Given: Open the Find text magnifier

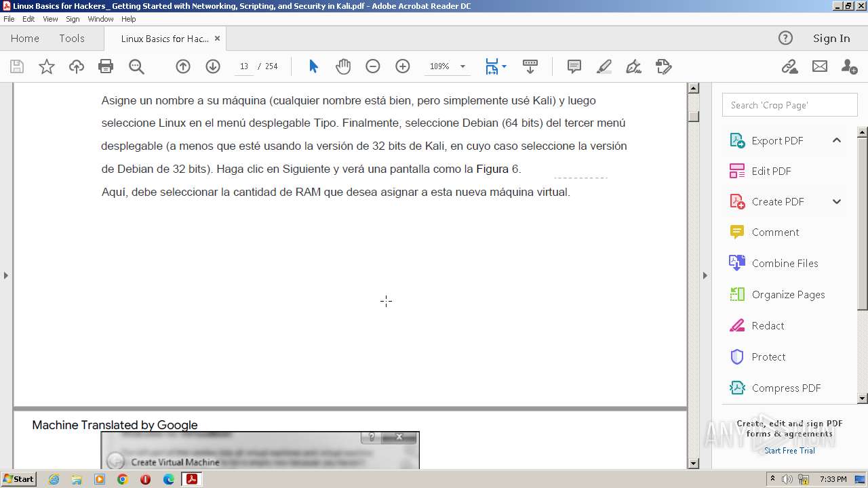Looking at the screenshot, I should [x=136, y=66].
